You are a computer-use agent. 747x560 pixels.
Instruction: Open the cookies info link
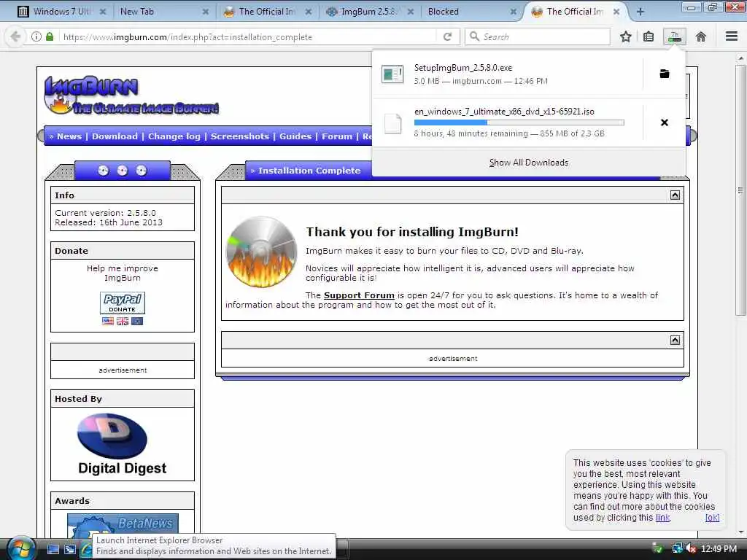[662, 518]
